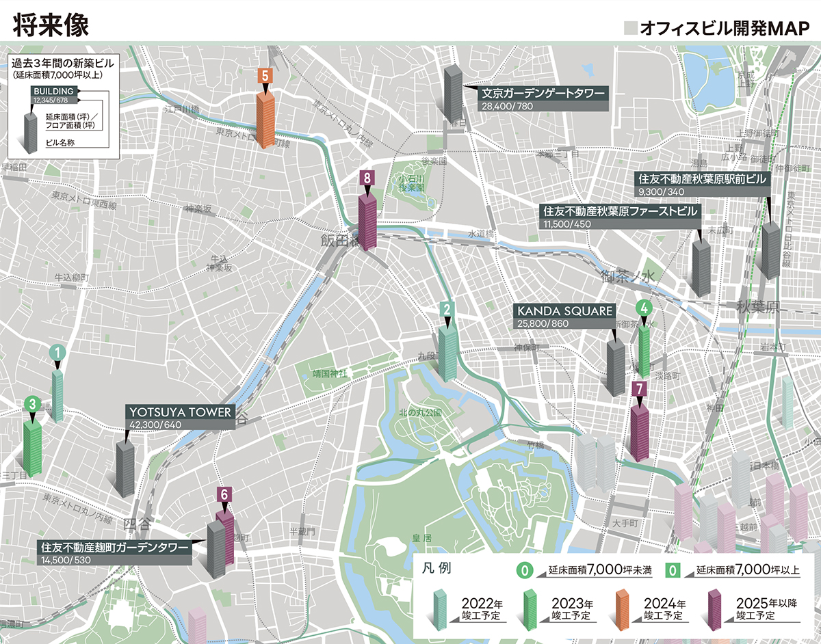Click the 飯田橋 station label
This screenshot has width=821, height=644.
point(339,240)
